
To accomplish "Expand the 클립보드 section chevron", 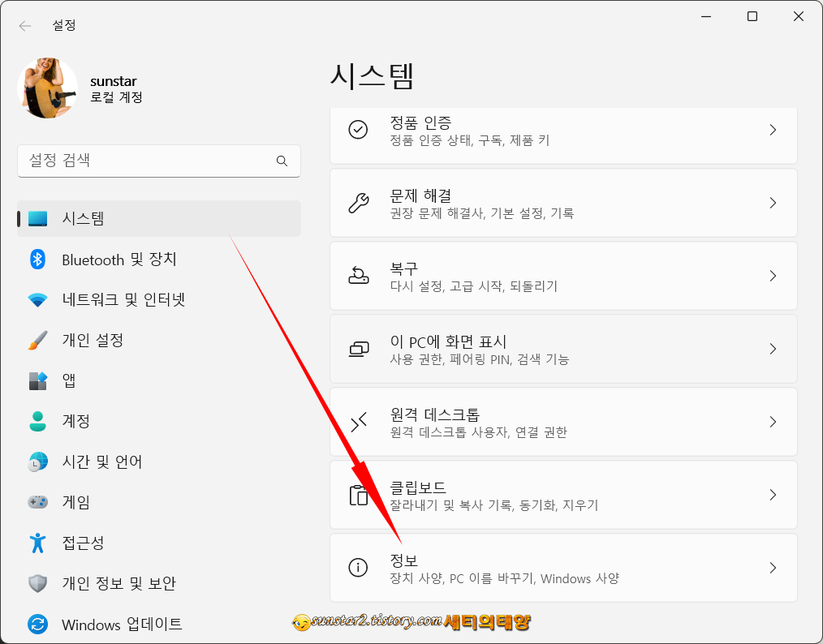I will 773,495.
